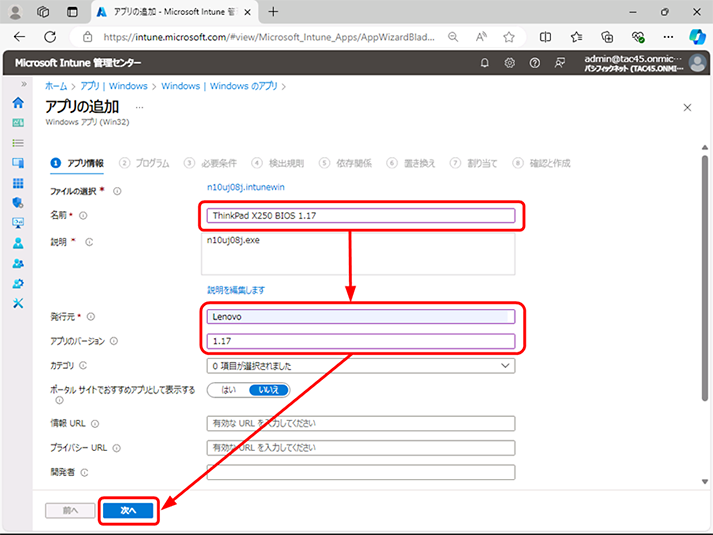Open browser essentials heart icon
The image size is (713, 535).
coord(638,37)
